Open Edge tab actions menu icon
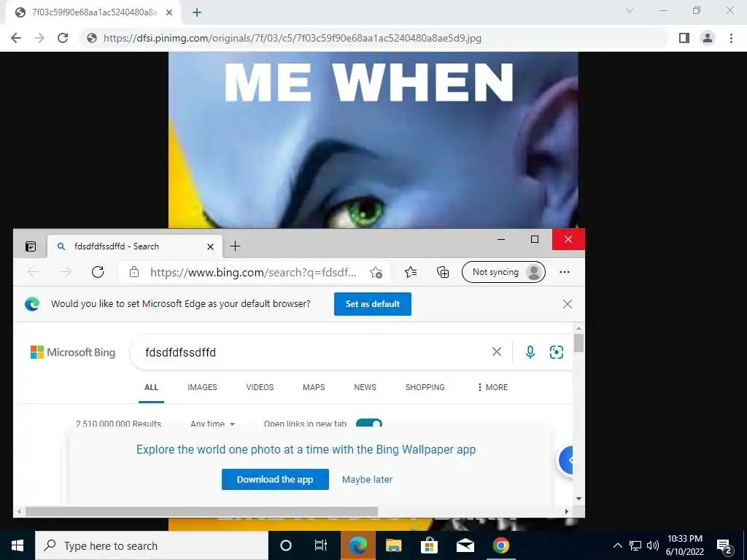 [31, 246]
